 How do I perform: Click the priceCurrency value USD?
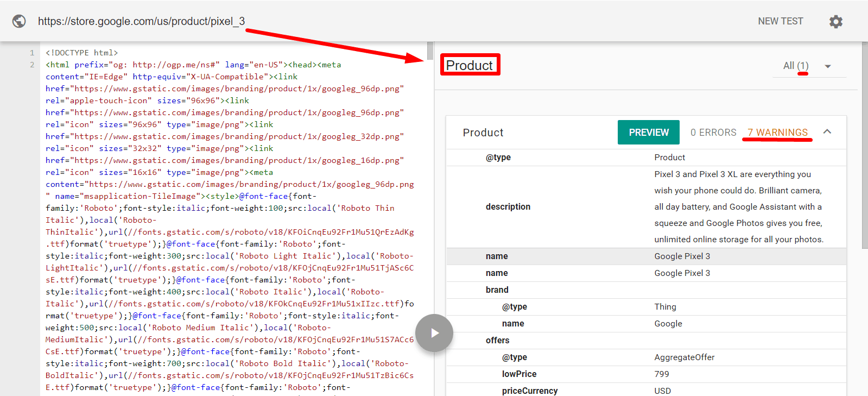tap(662, 391)
